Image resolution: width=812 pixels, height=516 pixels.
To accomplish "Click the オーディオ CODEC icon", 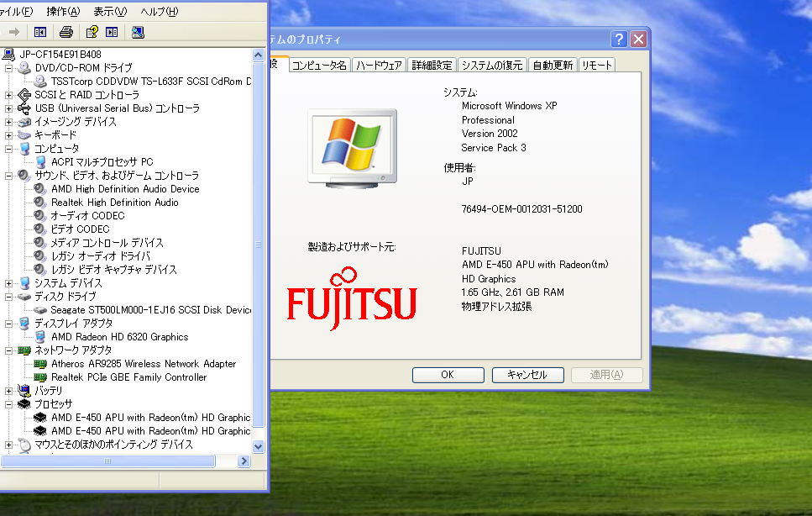I will click(x=40, y=216).
